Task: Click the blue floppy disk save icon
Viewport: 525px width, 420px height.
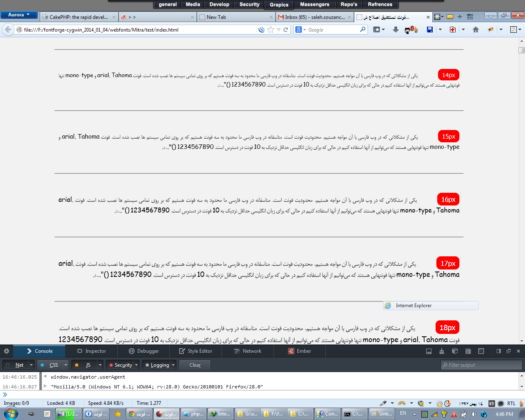Action: 430,30
